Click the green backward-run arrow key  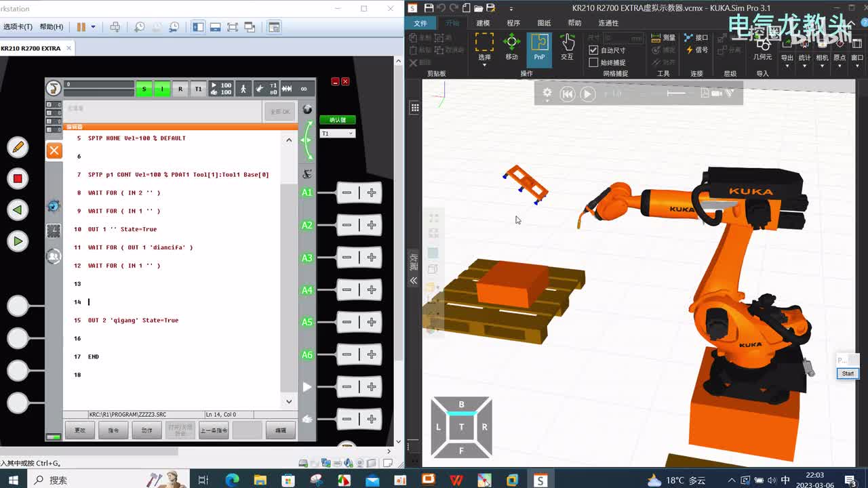point(18,210)
